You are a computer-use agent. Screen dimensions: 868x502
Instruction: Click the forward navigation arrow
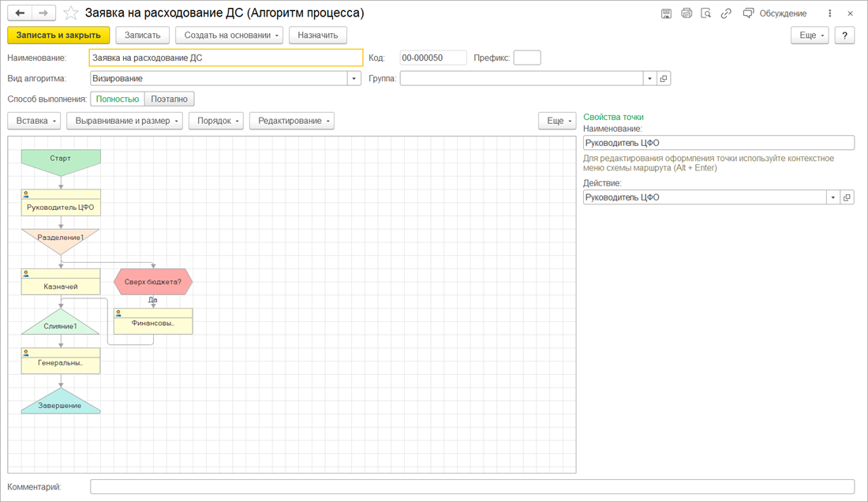[44, 13]
